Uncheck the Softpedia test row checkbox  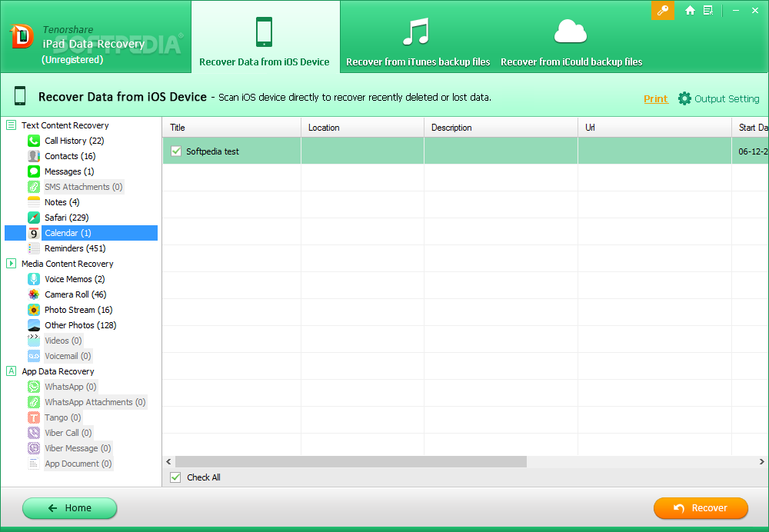click(176, 151)
